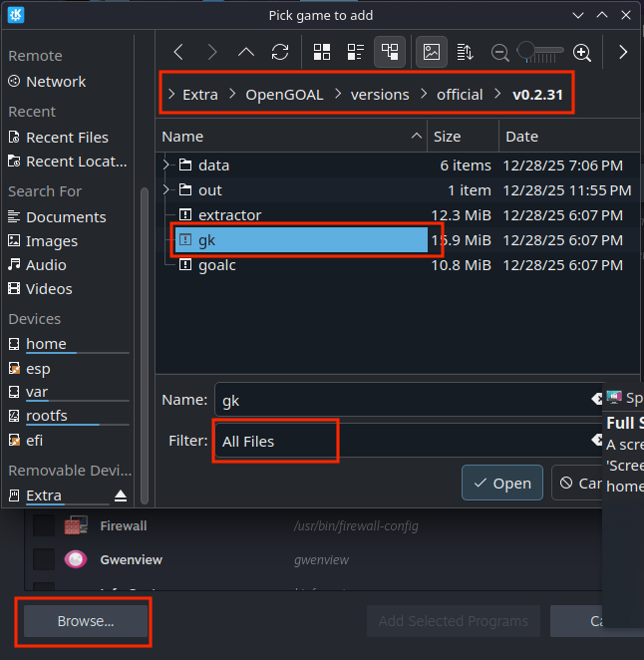The image size is (644, 660).
Task: Open the All Files filter dropdown
Action: tap(399, 441)
